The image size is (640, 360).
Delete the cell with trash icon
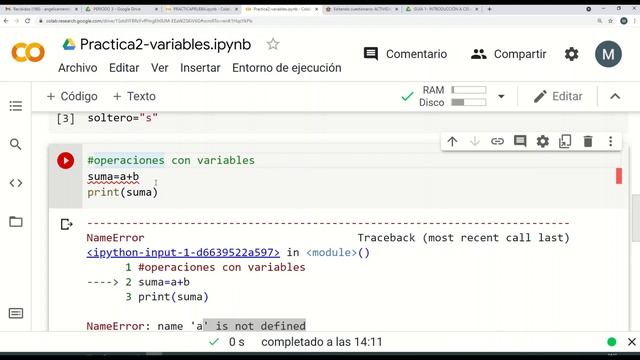(x=588, y=142)
